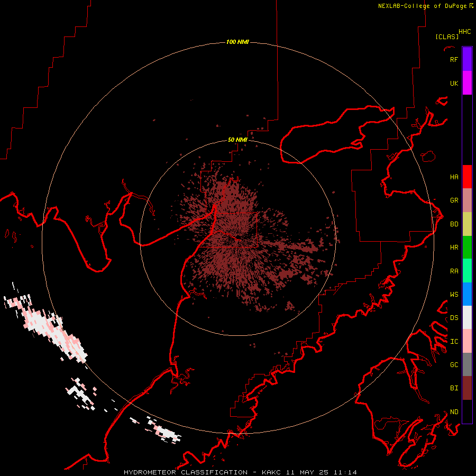Viewport: 476px width, 476px height.
Task: Click the HYDROMETEOR CLASSIFICATION title text
Action: [186, 472]
